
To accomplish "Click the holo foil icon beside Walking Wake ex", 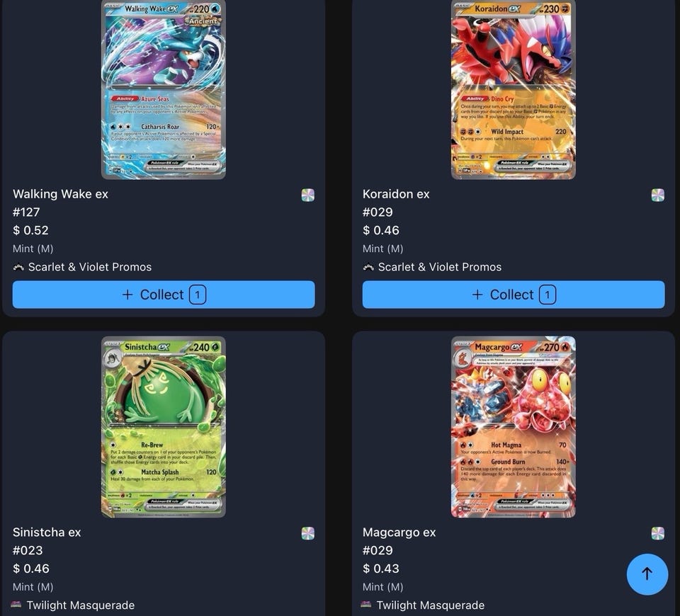I will tap(308, 195).
